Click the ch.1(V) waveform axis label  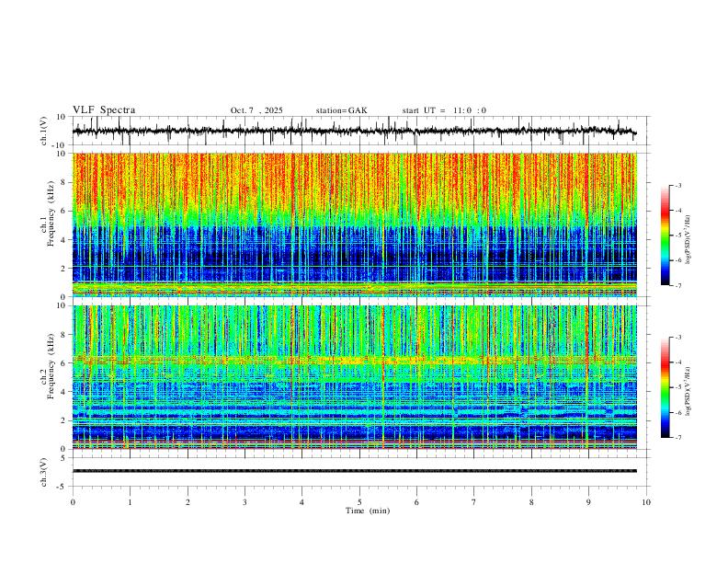pos(43,131)
